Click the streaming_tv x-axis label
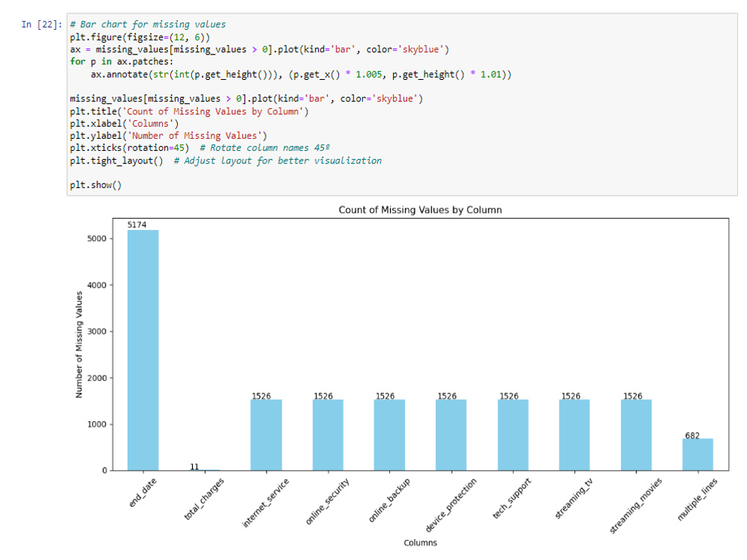Image resolution: width=747 pixels, height=560 pixels. point(574,498)
